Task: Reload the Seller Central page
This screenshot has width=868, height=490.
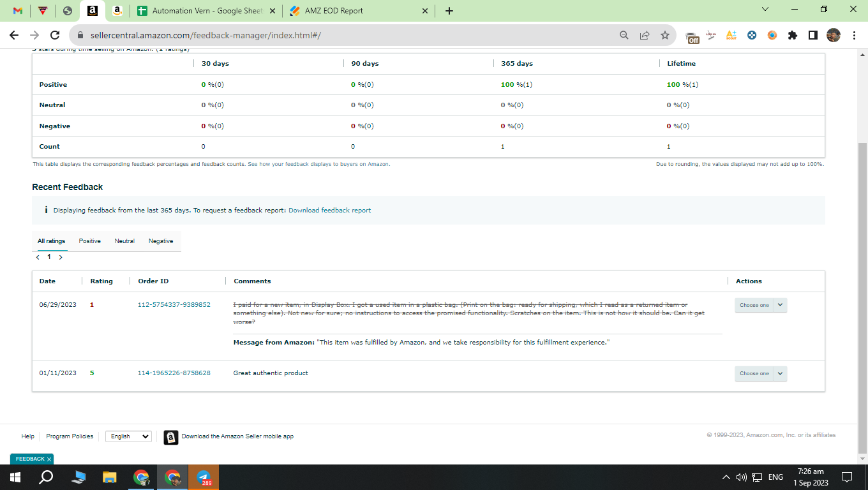Action: pos(55,35)
